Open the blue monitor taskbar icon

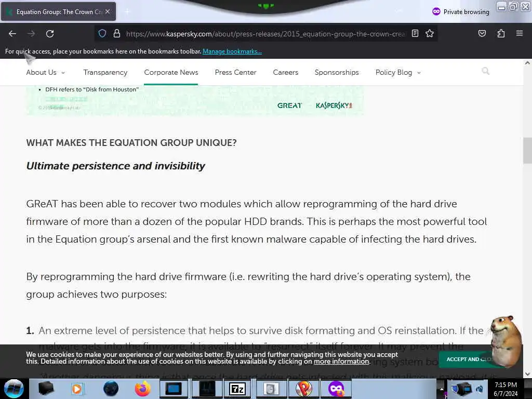174,389
